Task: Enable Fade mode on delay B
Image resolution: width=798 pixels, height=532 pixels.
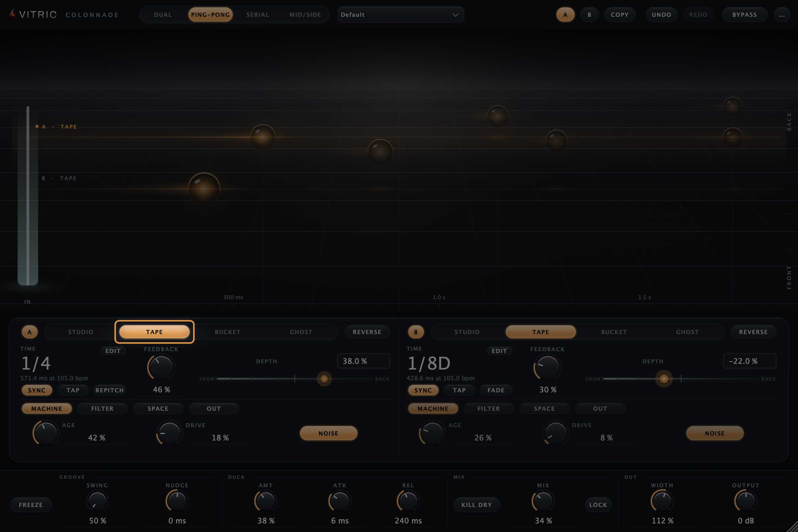Action: coord(496,390)
